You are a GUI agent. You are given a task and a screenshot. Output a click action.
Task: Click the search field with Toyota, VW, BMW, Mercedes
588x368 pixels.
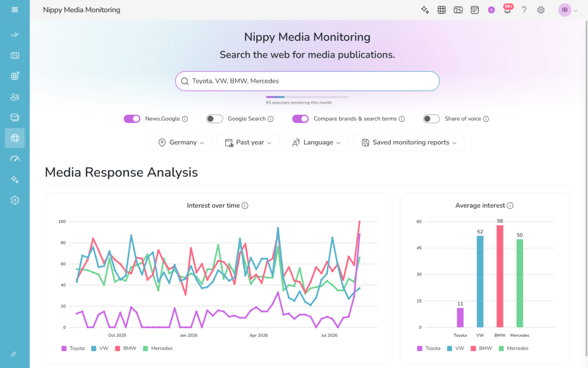(x=307, y=81)
